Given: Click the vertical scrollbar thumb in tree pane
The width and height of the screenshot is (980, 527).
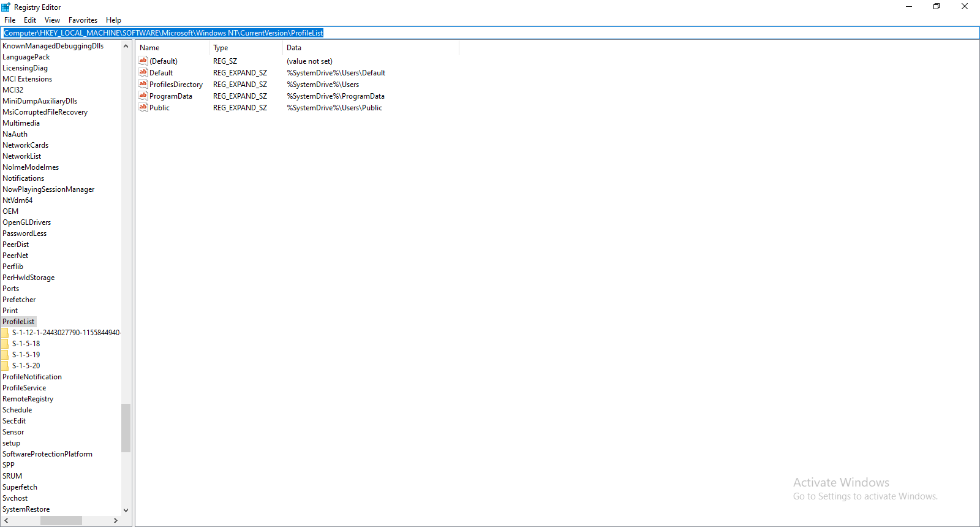Looking at the screenshot, I should pyautogui.click(x=126, y=428).
